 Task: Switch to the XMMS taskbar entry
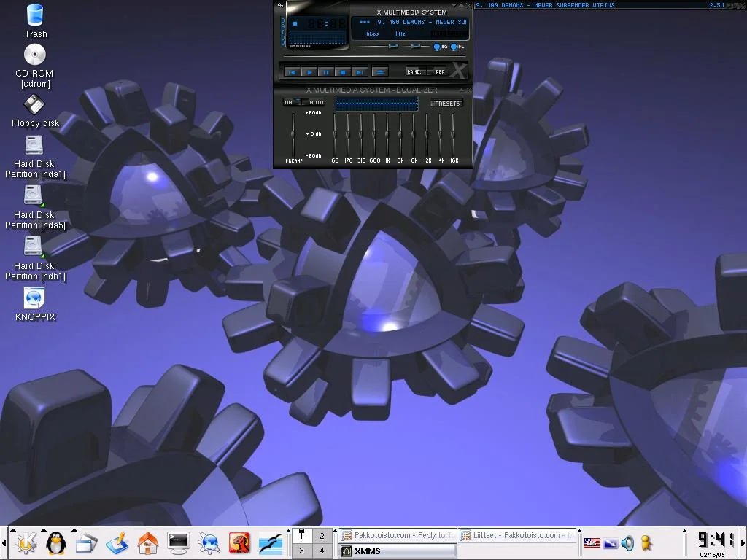tap(398, 551)
